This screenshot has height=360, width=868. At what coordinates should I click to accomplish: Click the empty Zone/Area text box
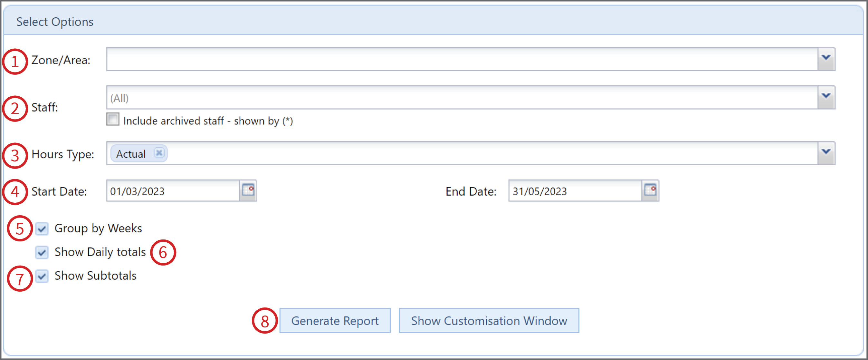pyautogui.click(x=438, y=59)
